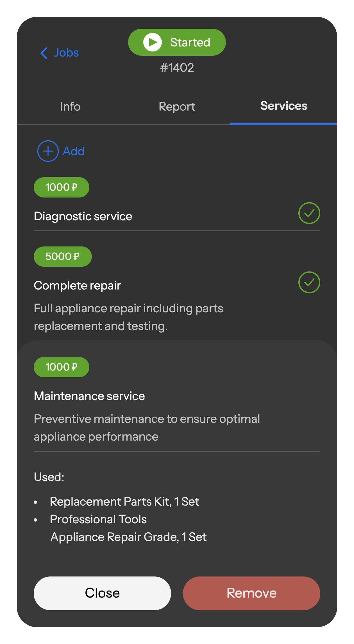This screenshot has height=644, width=354.
Task: Toggle the Diagnostic service checkmark
Action: coord(309,213)
